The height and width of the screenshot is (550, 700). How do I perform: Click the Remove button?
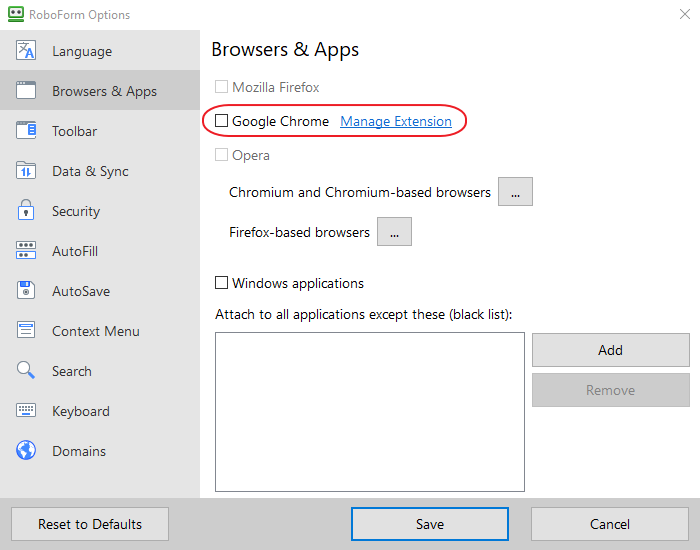pos(611,390)
